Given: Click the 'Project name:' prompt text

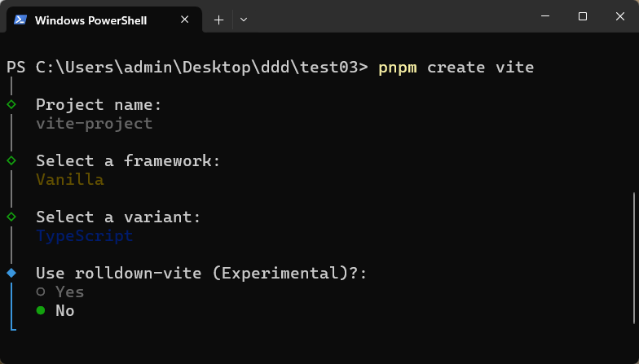Looking at the screenshot, I should [99, 105].
